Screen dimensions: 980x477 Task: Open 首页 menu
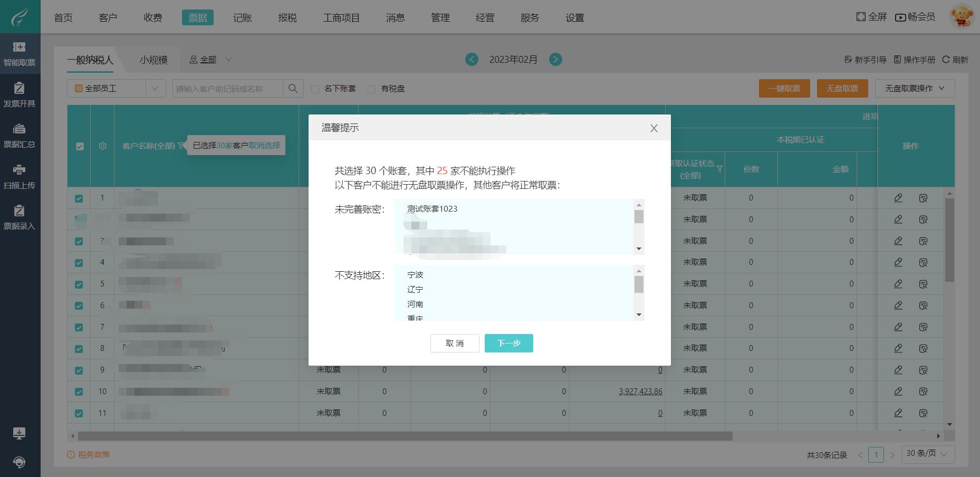63,17
